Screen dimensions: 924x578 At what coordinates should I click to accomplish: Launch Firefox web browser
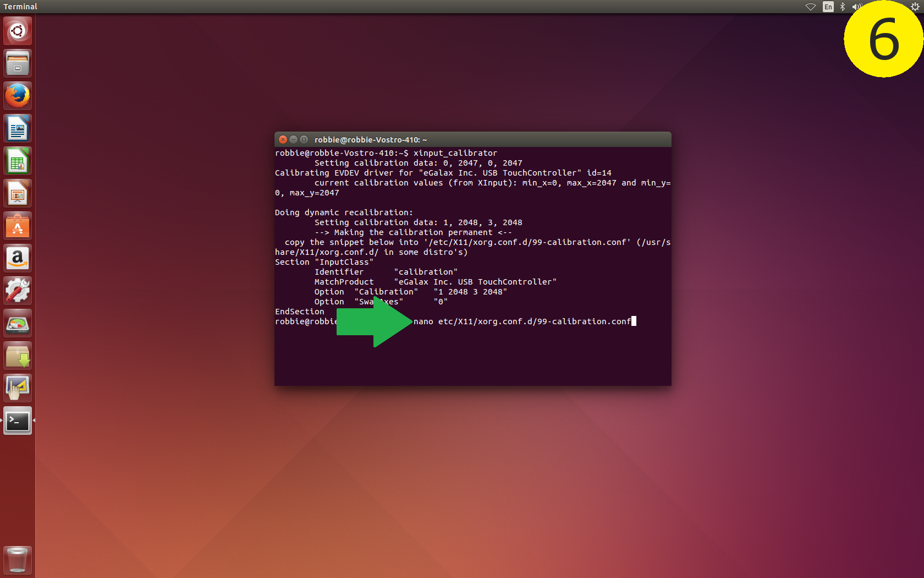pyautogui.click(x=18, y=96)
